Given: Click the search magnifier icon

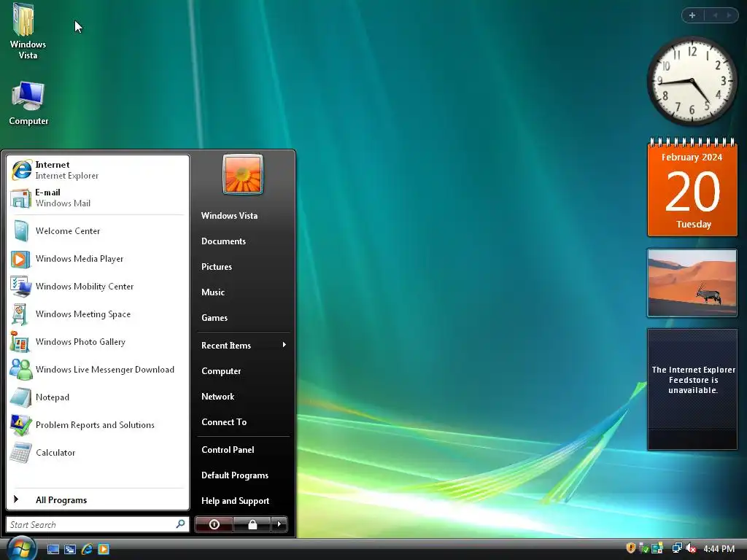Looking at the screenshot, I should point(181,524).
